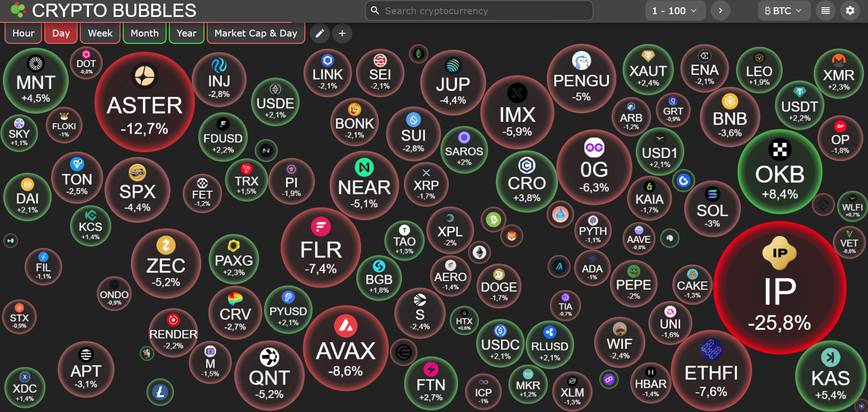
Task: Open the USDT +2,2% bubble
Action: click(x=800, y=105)
